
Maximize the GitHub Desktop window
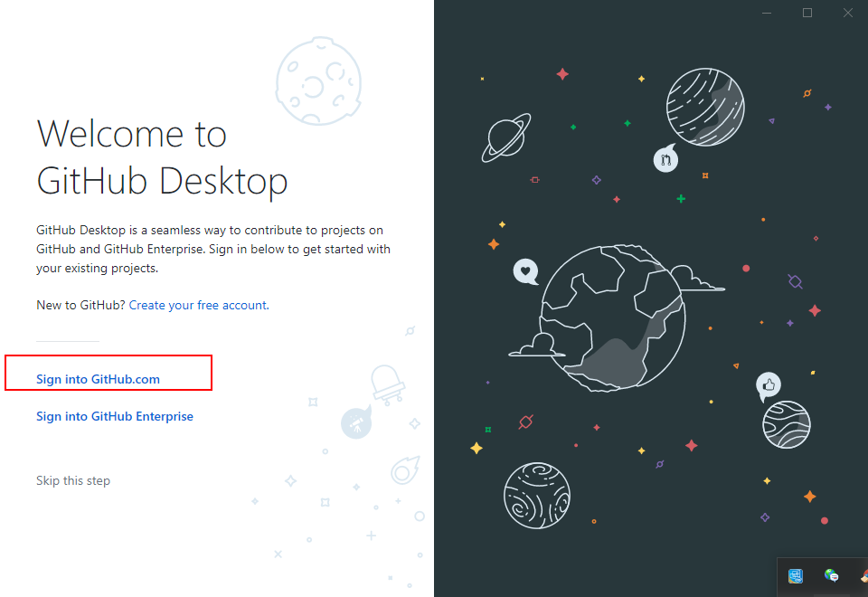tap(807, 13)
